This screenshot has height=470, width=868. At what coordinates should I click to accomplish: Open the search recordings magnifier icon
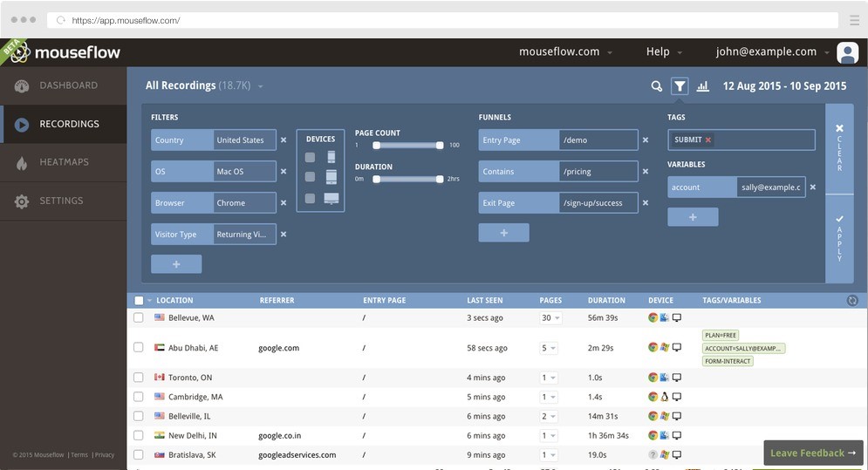click(x=656, y=86)
